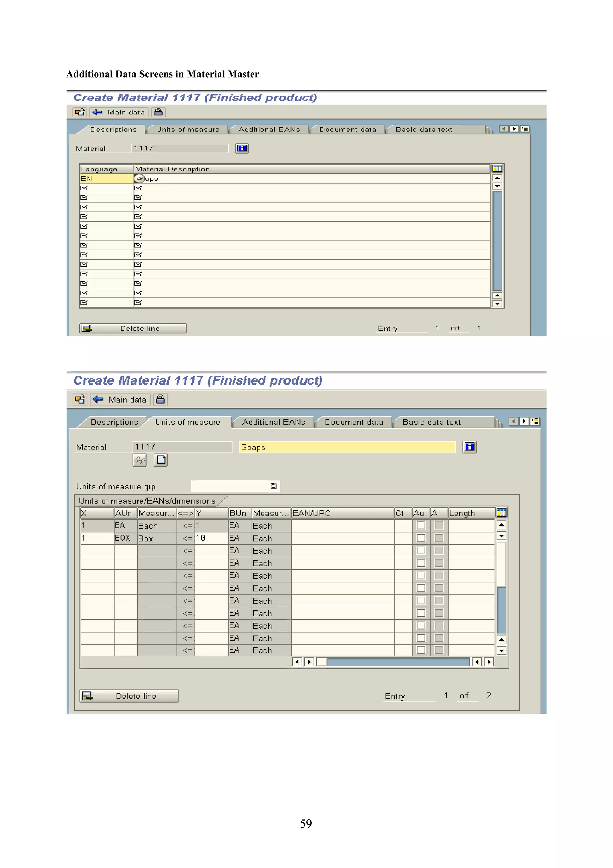Open table settings icon of Language table
613x868 pixels.
coord(497,169)
